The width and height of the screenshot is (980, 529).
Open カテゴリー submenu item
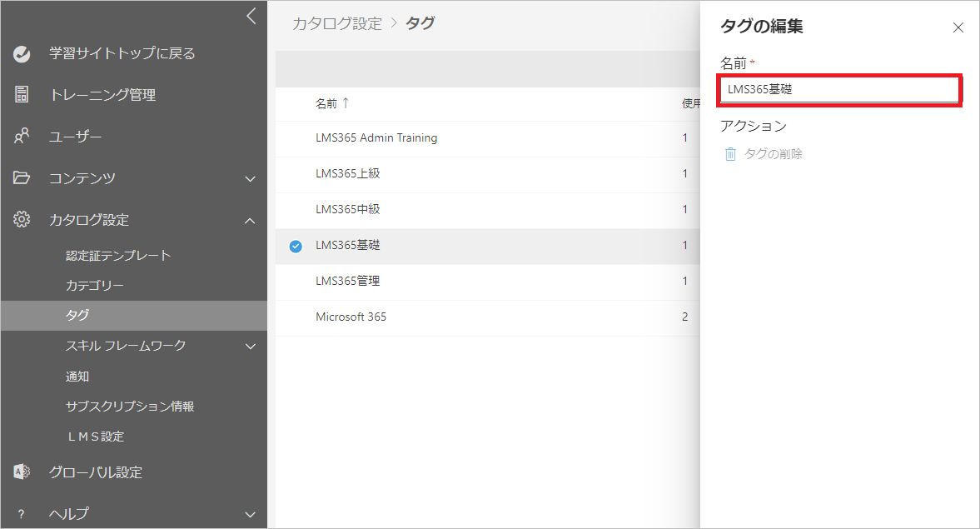click(x=94, y=285)
